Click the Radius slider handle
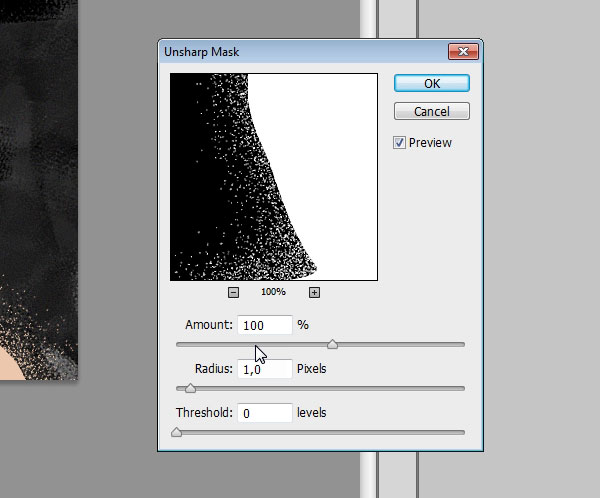600x498 pixels. 190,388
